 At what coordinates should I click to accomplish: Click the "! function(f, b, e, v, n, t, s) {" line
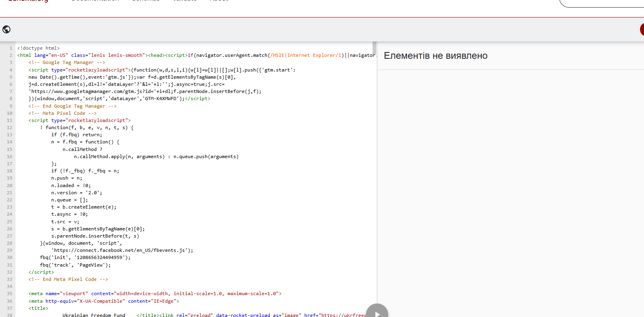click(87, 128)
